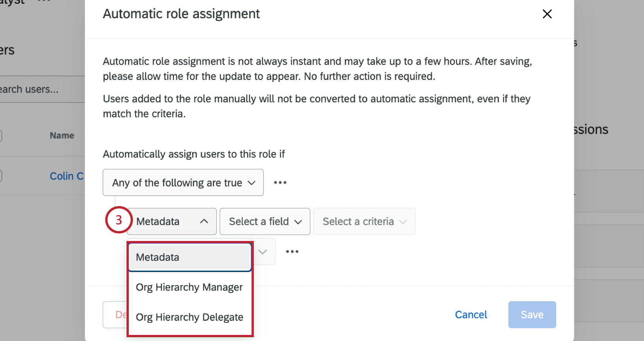Screen dimensions: 644x341
Task: Expand 'Any of the following are true' dropdown
Action: coord(183,183)
